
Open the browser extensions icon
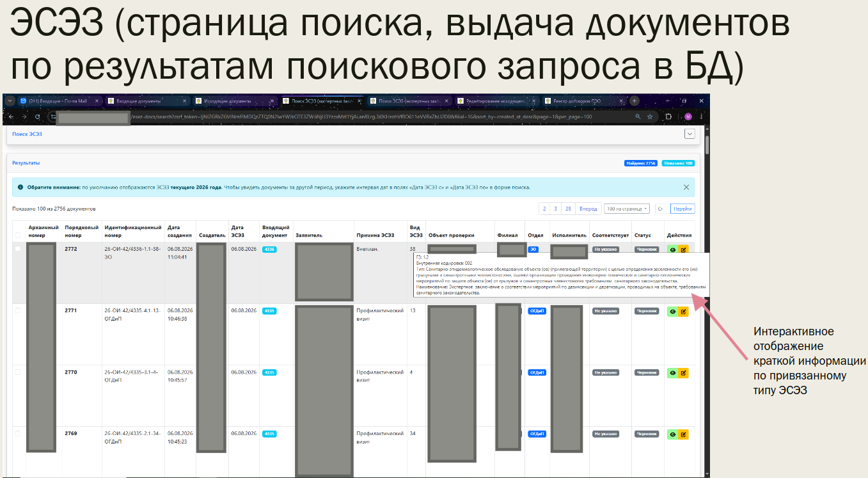tap(669, 117)
